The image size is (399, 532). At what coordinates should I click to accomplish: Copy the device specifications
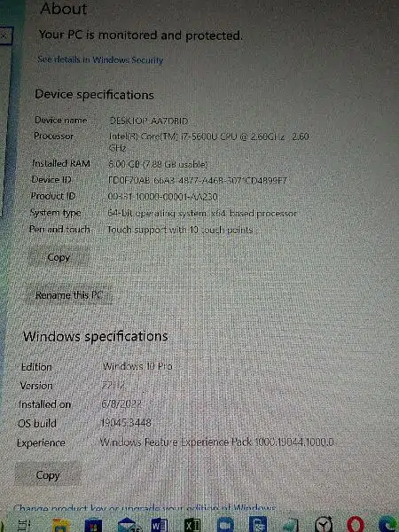click(x=59, y=257)
